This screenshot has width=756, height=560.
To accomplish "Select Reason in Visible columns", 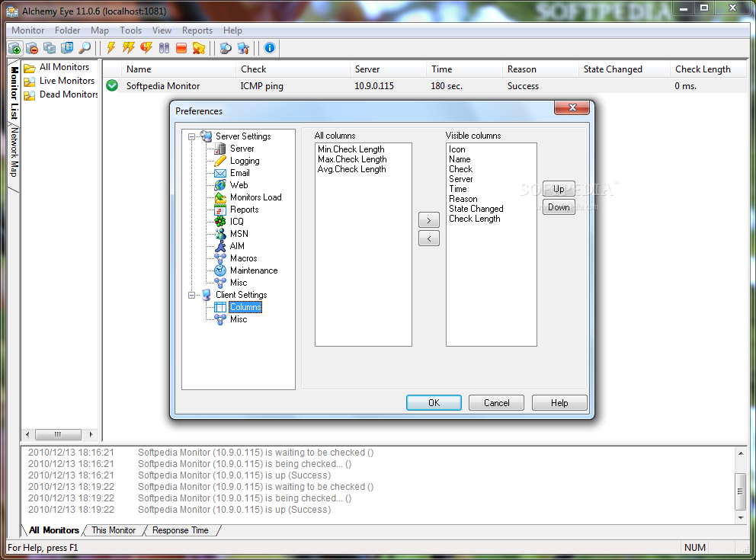I will [463, 199].
